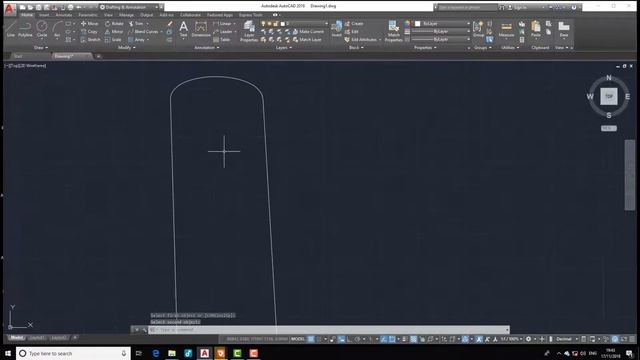Click Create block button
Screen dimensions: 640x360
(x=354, y=24)
